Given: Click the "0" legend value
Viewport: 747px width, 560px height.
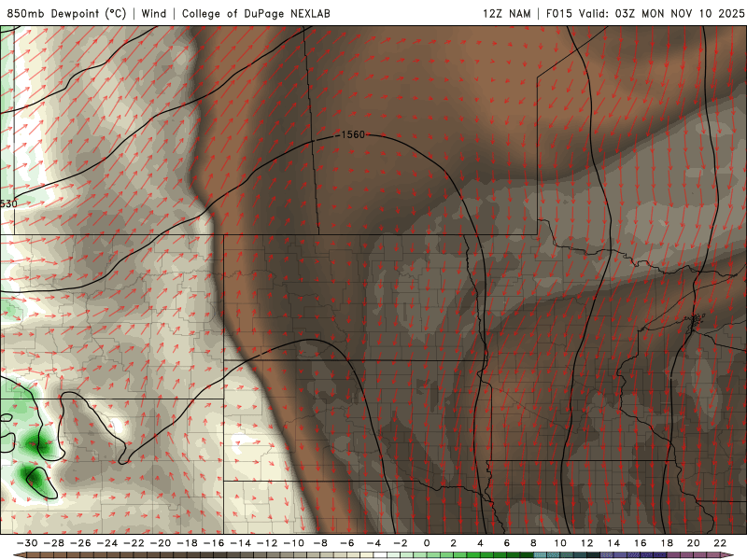Looking at the screenshot, I should 427,543.
